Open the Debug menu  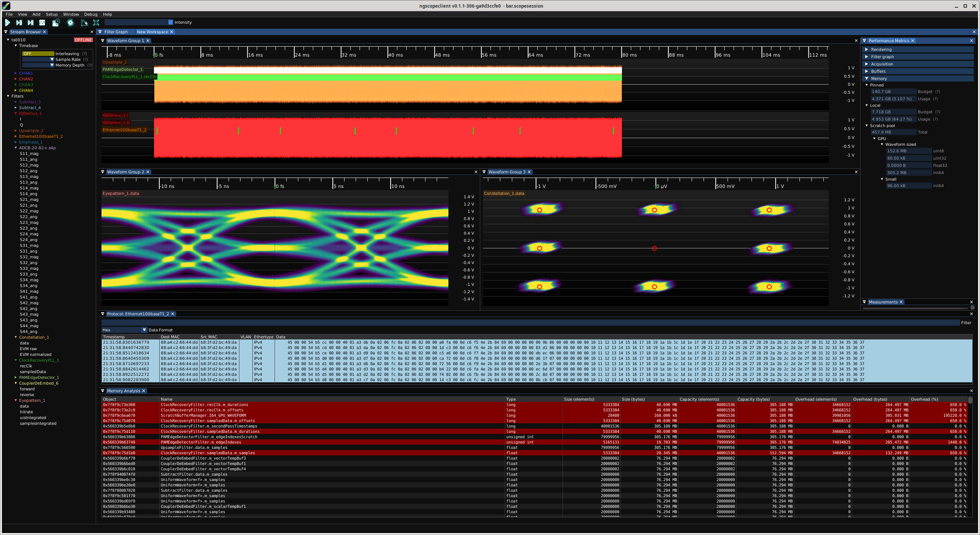tap(91, 14)
